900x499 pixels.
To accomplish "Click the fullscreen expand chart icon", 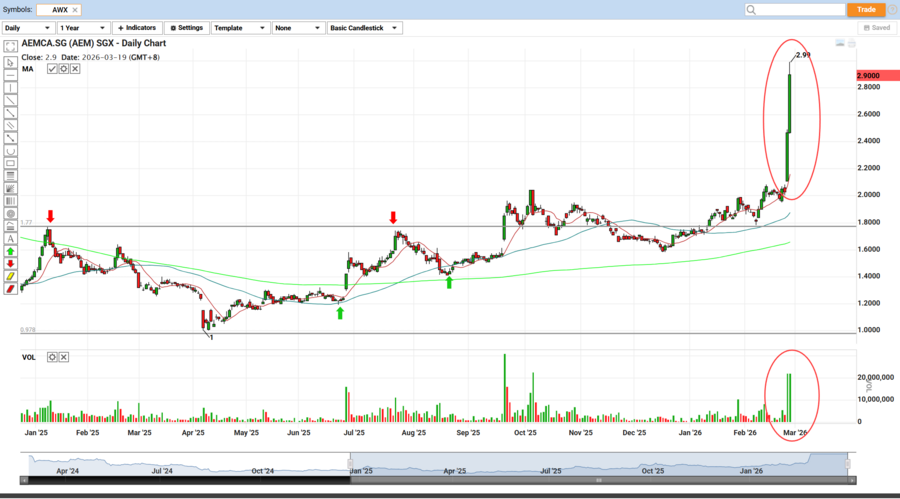I will [x=10, y=47].
